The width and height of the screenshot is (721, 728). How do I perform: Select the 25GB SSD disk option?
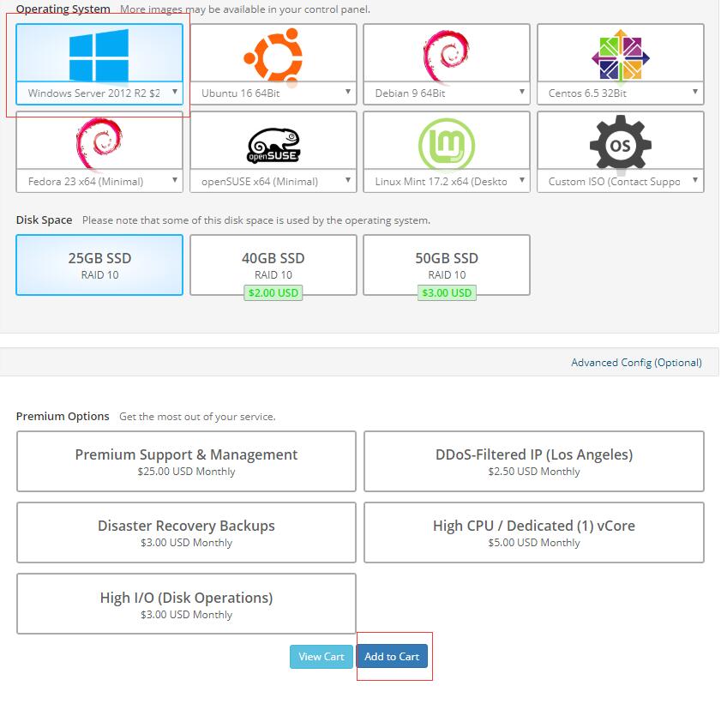coord(99,265)
